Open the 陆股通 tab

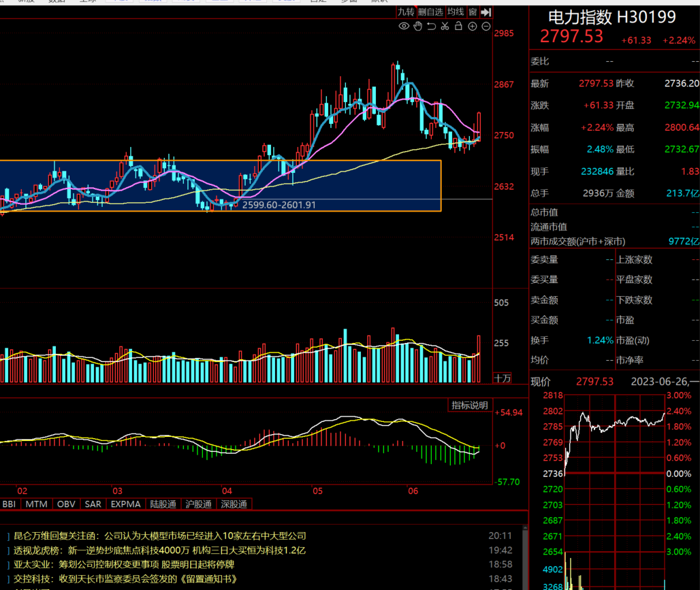tap(163, 504)
